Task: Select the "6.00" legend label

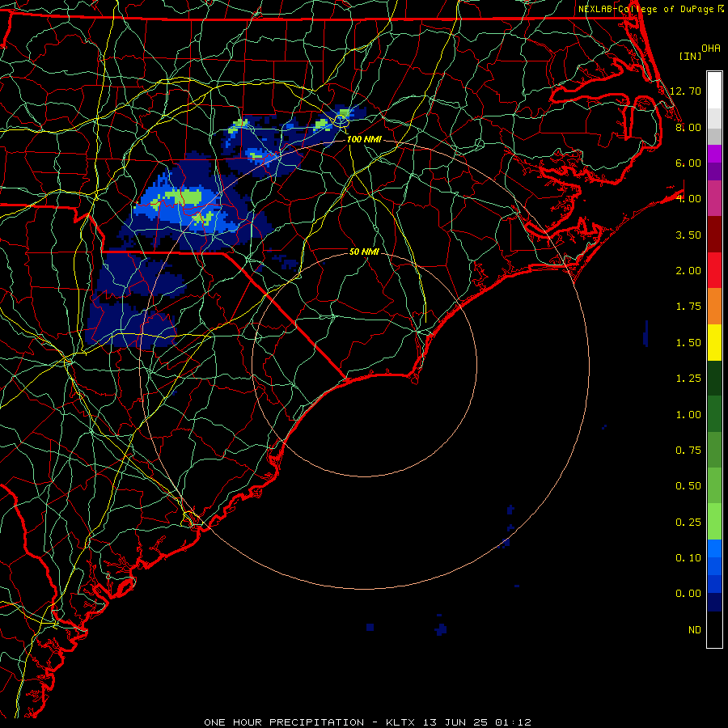Action: pyautogui.click(x=688, y=163)
